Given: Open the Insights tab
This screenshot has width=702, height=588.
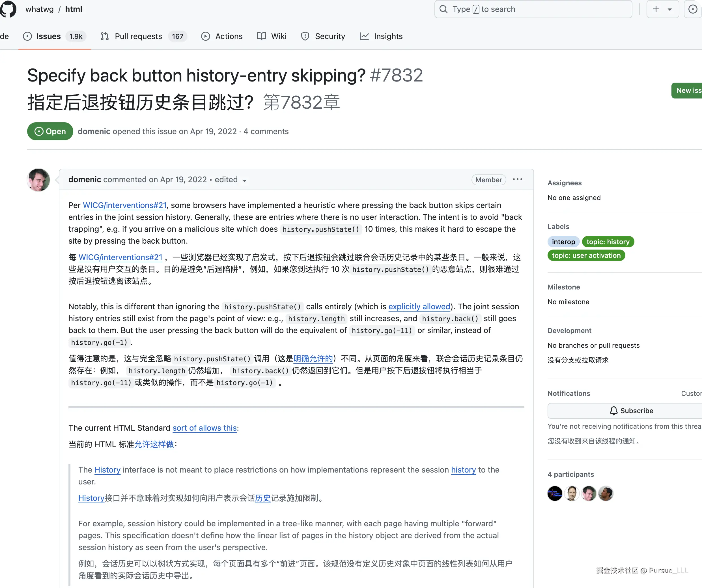Looking at the screenshot, I should (x=388, y=36).
